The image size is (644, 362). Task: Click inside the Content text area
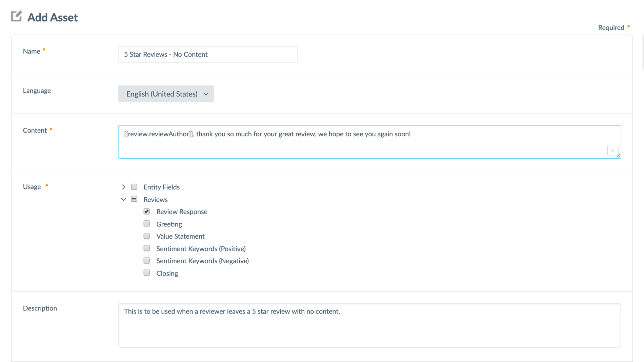click(369, 142)
